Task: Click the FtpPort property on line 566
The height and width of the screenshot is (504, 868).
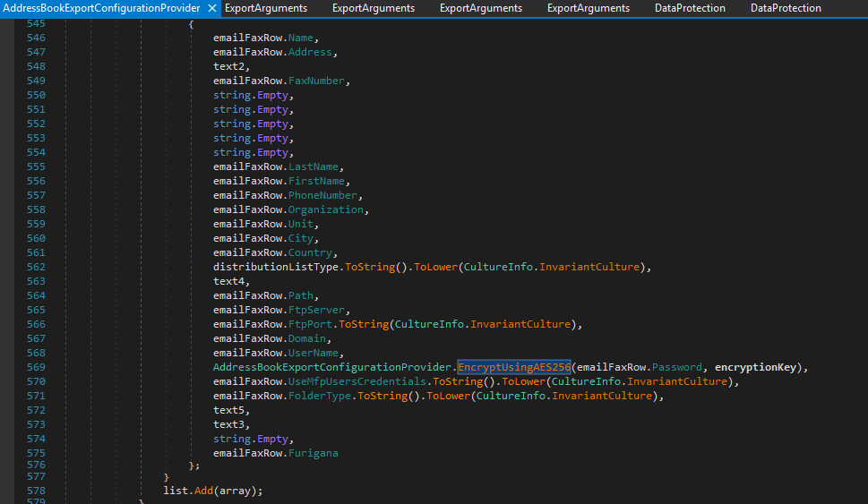Action: click(310, 325)
